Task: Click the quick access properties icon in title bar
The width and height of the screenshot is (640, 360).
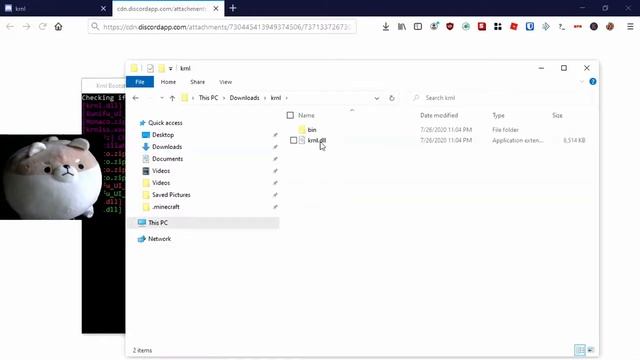Action: tap(150, 68)
